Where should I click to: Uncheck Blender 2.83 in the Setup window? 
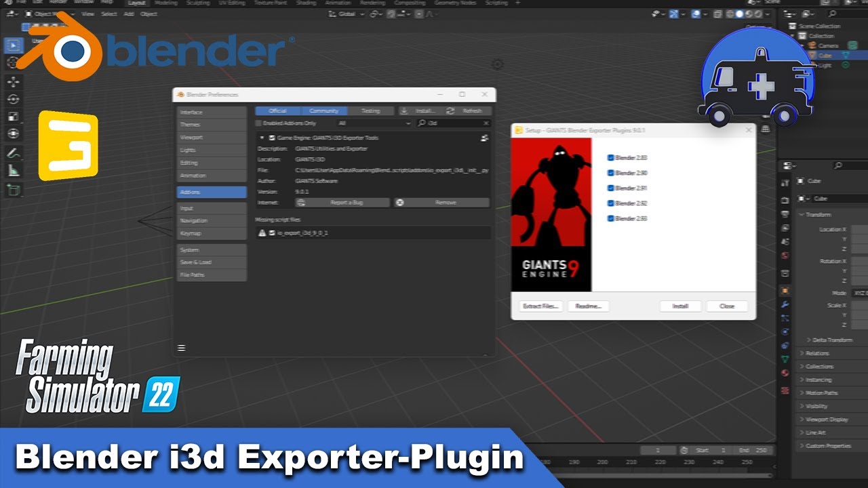click(x=610, y=157)
